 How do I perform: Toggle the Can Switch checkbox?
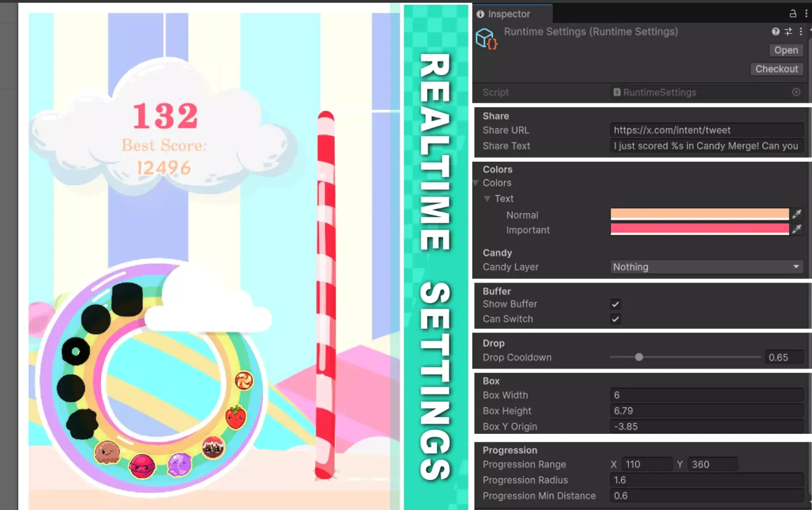(616, 319)
